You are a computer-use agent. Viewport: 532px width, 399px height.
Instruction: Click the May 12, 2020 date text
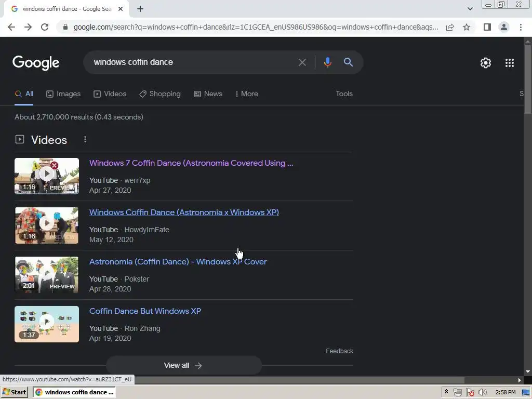[111, 240]
